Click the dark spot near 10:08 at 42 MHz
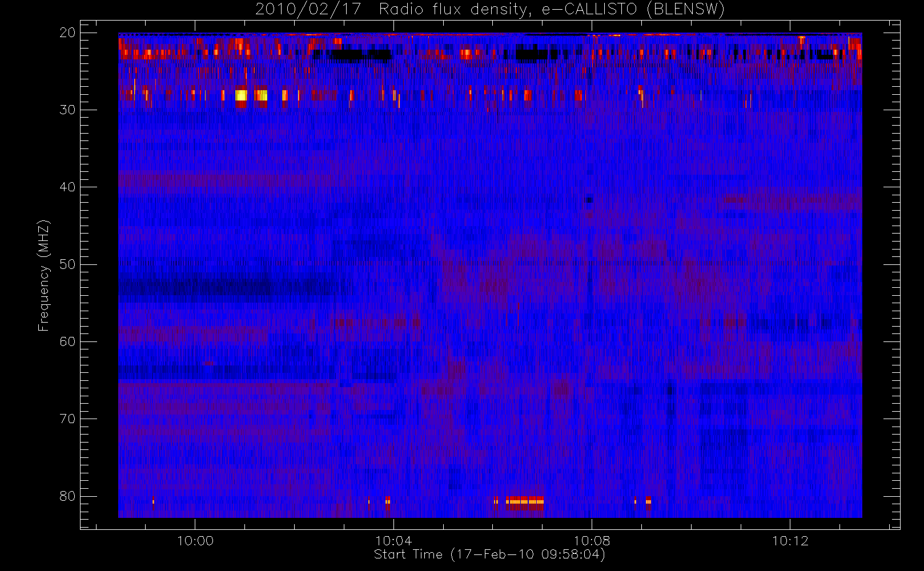The width and height of the screenshot is (924, 571). coord(589,200)
